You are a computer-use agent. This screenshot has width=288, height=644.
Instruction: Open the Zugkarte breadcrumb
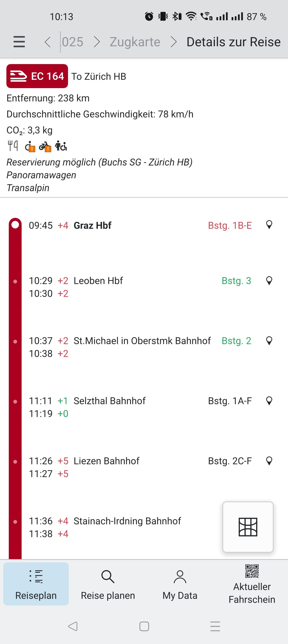(135, 42)
